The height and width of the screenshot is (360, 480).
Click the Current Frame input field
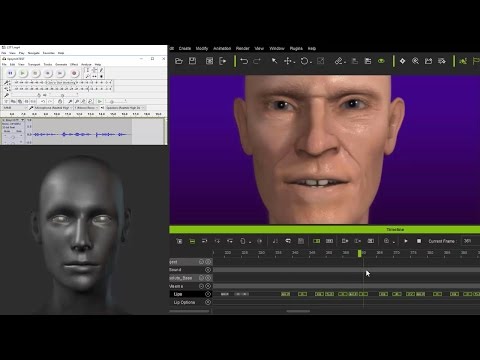pos(471,241)
